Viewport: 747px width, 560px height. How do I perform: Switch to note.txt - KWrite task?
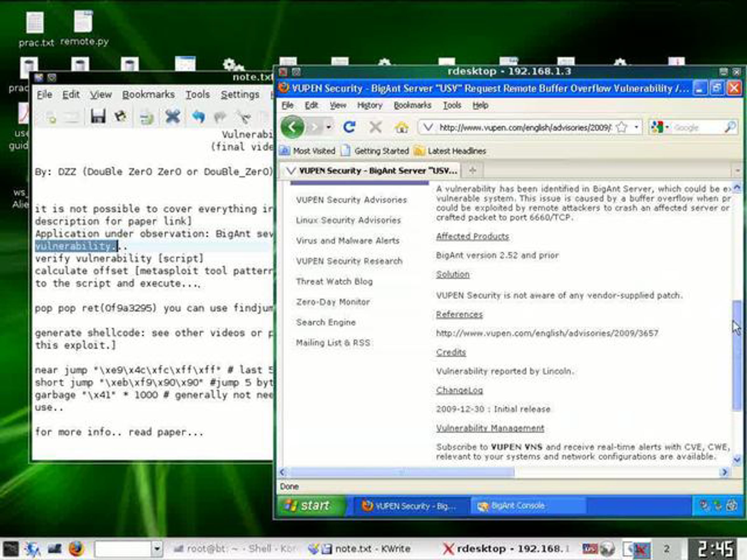(361, 548)
